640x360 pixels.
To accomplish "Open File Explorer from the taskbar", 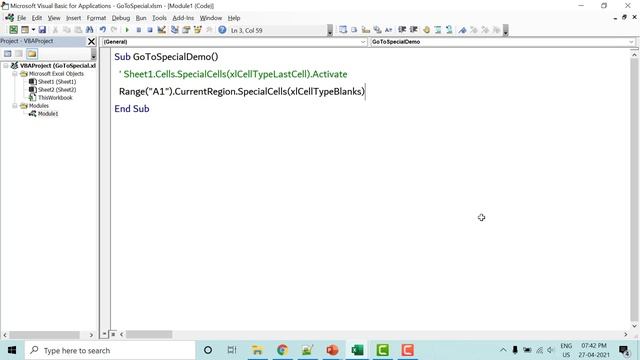I will click(x=257, y=350).
